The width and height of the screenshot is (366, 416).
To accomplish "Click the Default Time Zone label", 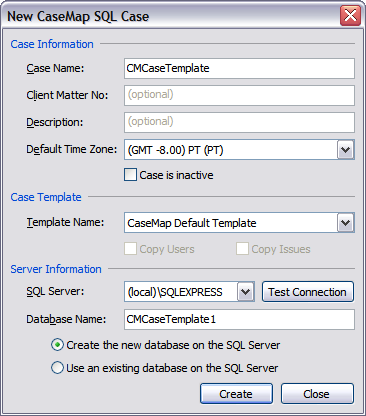I will point(72,149).
